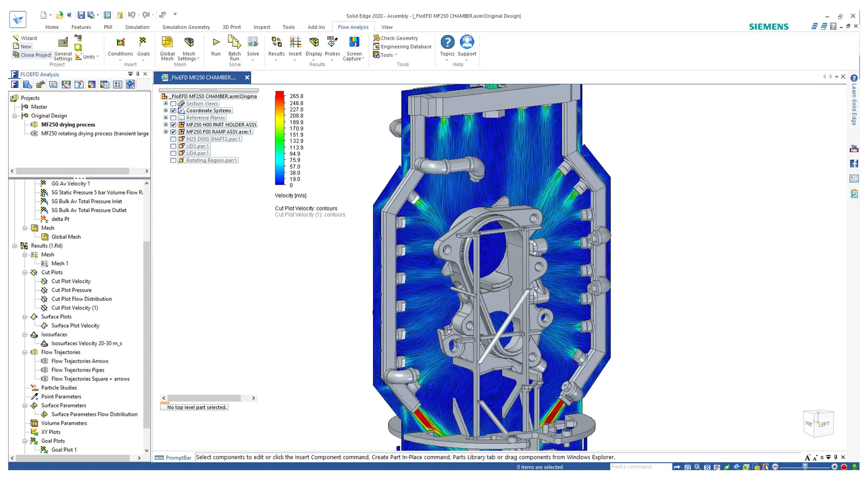Collapse the Results (1.fld) node

pos(15,246)
